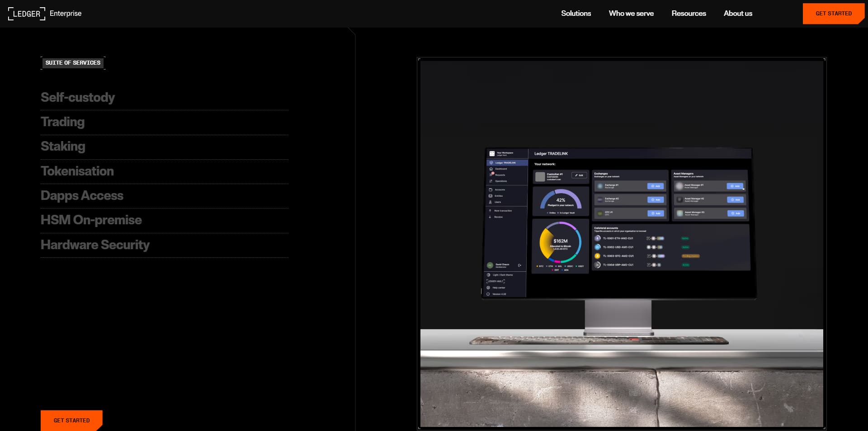Image resolution: width=868 pixels, height=431 pixels.
Task: Click the Ledger Tradelink monitor image
Action: pos(622,243)
